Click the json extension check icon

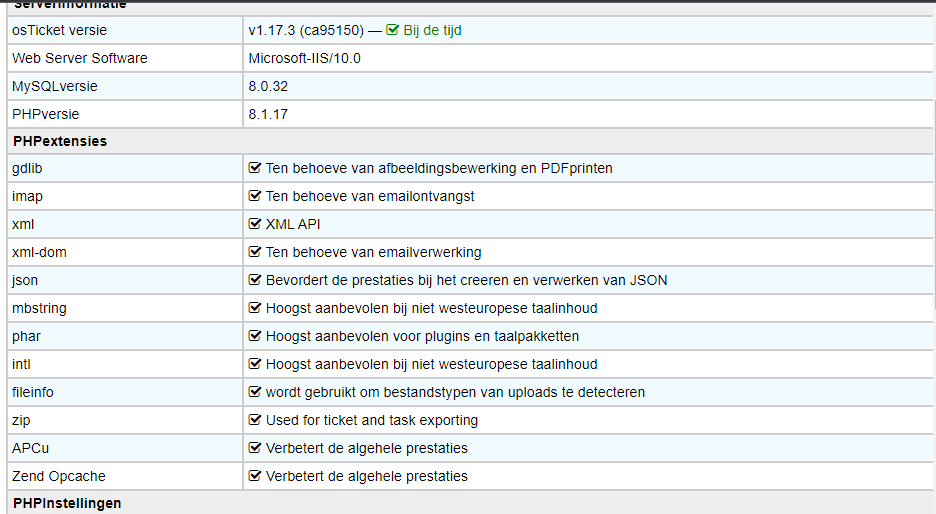(255, 280)
